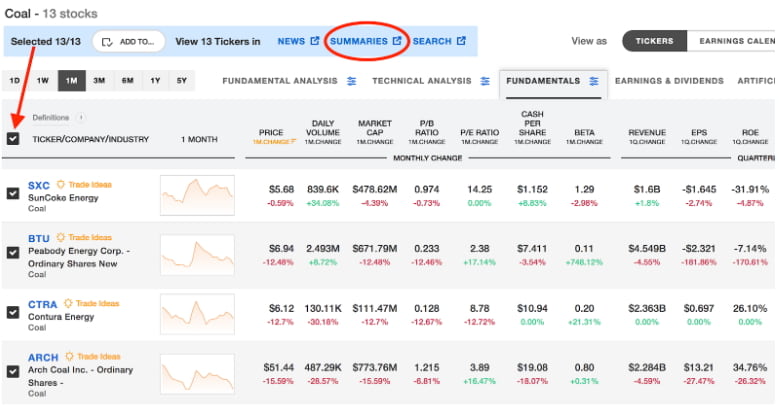Uncheck the SXC SunCoke Energy checkbox

pyautogui.click(x=13, y=193)
